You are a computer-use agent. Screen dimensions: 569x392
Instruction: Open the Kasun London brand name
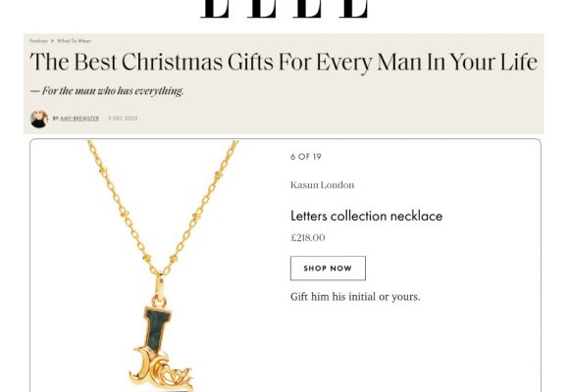tap(322, 185)
